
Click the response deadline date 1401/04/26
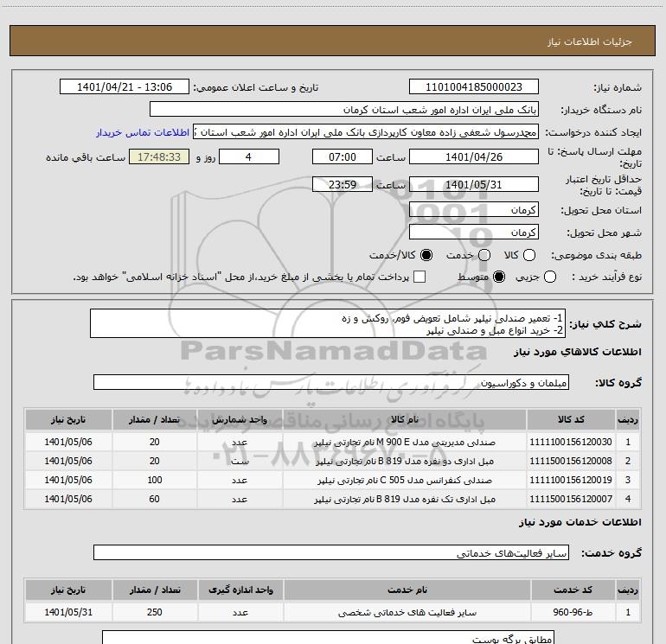tap(474, 156)
